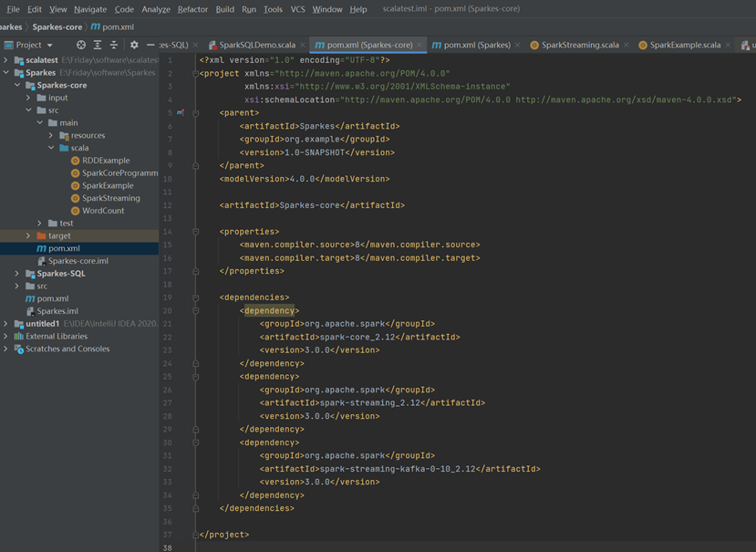Expand the Sparkes-SQL module
756x552 pixels.
coord(17,273)
